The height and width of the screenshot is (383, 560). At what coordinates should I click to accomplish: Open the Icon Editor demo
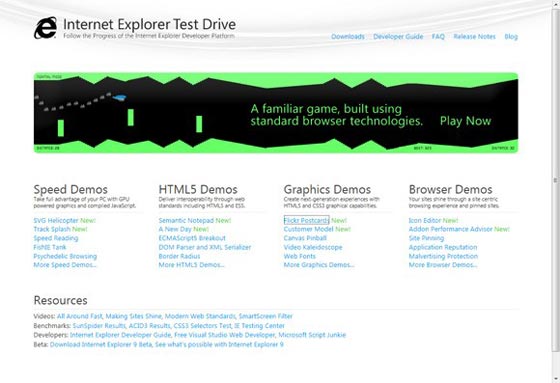click(425, 220)
